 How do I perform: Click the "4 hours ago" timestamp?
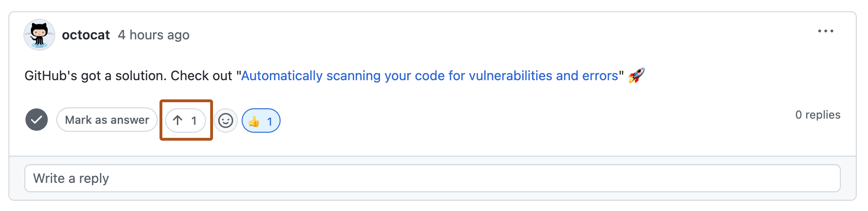(153, 35)
